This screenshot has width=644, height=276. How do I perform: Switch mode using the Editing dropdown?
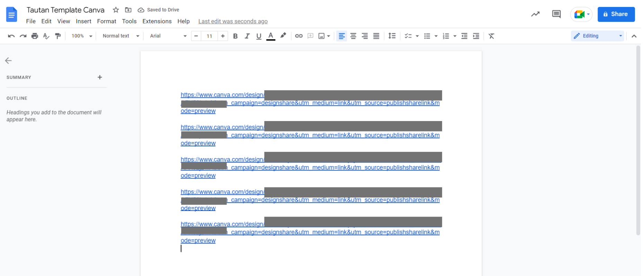point(597,36)
